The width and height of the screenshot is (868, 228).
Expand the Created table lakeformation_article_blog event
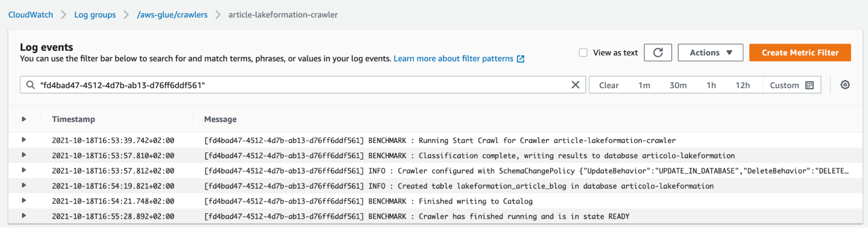[24, 186]
